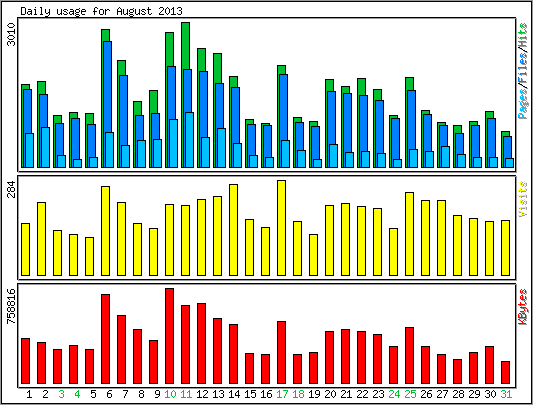Image resolution: width=533 pixels, height=405 pixels.
Task: Select the red KBytes bar for day 17
Action: 281,353
